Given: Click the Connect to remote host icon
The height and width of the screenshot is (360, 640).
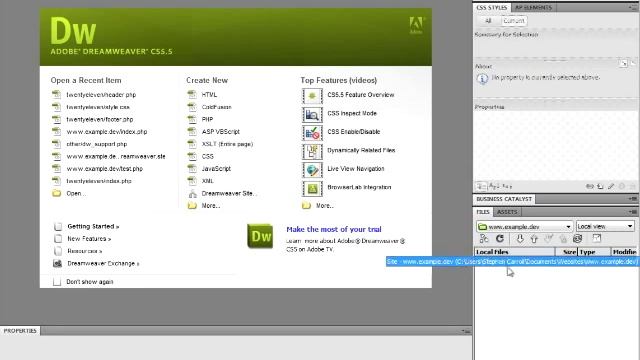Looking at the screenshot, I should click(x=484, y=239).
